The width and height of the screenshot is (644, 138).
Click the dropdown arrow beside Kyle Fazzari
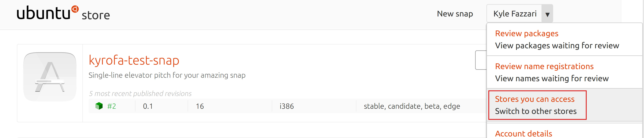tap(547, 14)
